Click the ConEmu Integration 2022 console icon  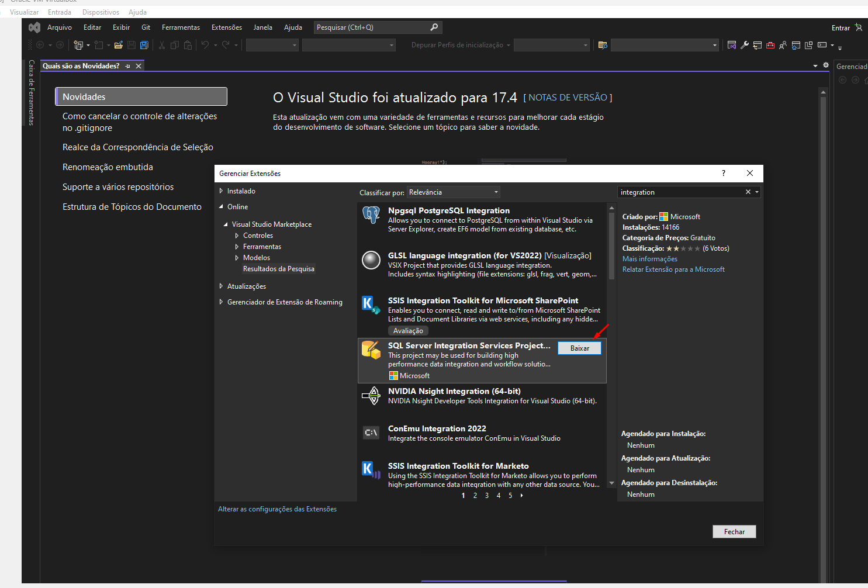(x=371, y=433)
